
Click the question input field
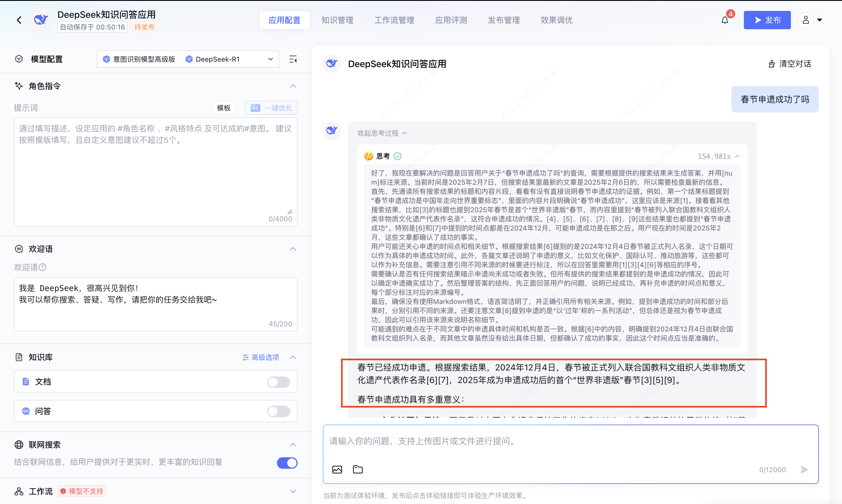point(544,441)
